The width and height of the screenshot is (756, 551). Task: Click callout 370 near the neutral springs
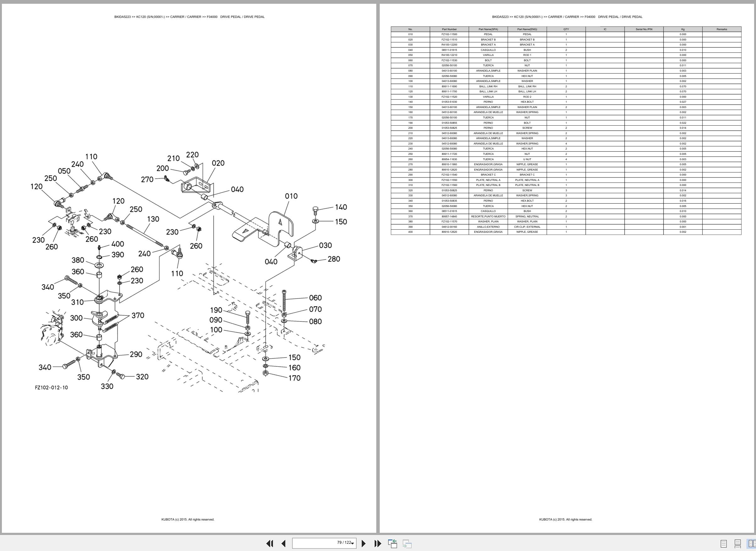(137, 315)
